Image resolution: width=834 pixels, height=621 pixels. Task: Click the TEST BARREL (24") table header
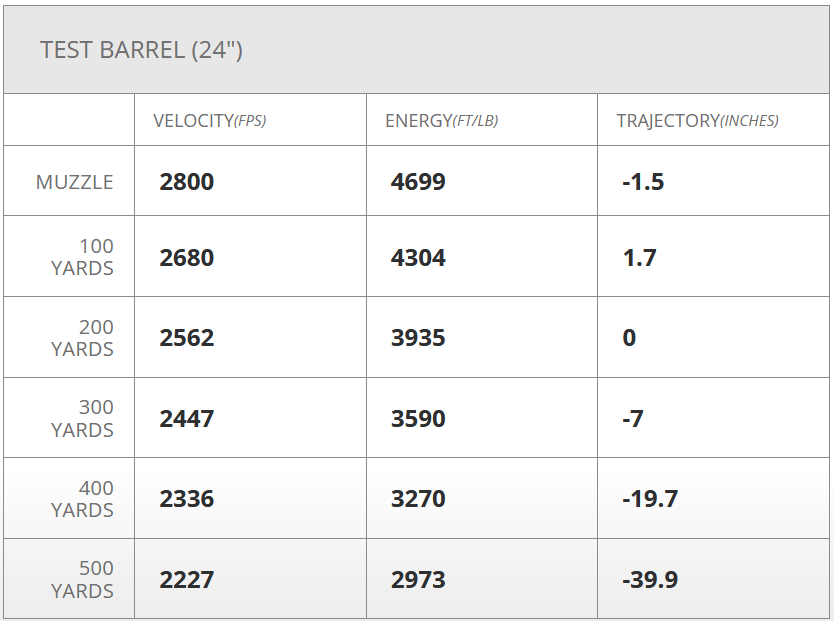(141, 50)
